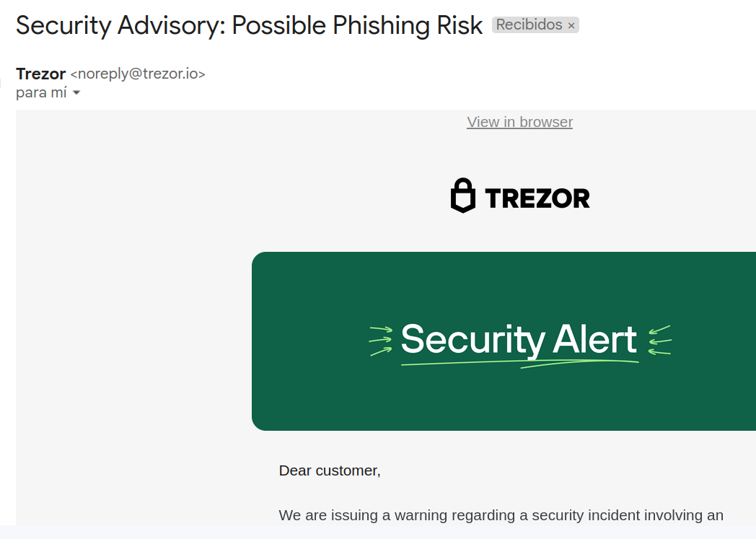Viewport: 756px width, 539px height.
Task: Remove the Recibidos label with the ×
Action: (571, 25)
